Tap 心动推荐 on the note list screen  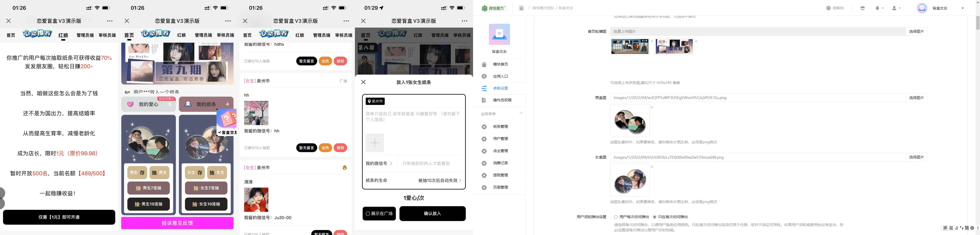coord(274,34)
